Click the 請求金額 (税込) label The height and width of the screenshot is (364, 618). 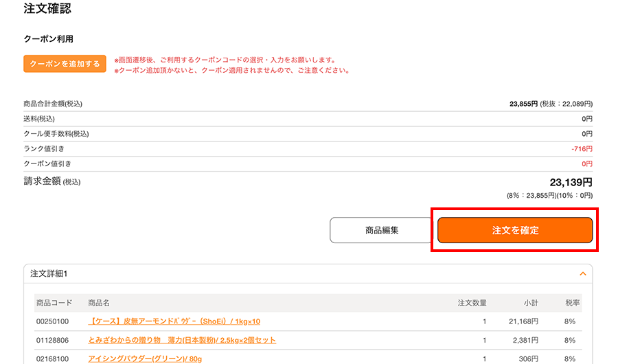(52, 181)
